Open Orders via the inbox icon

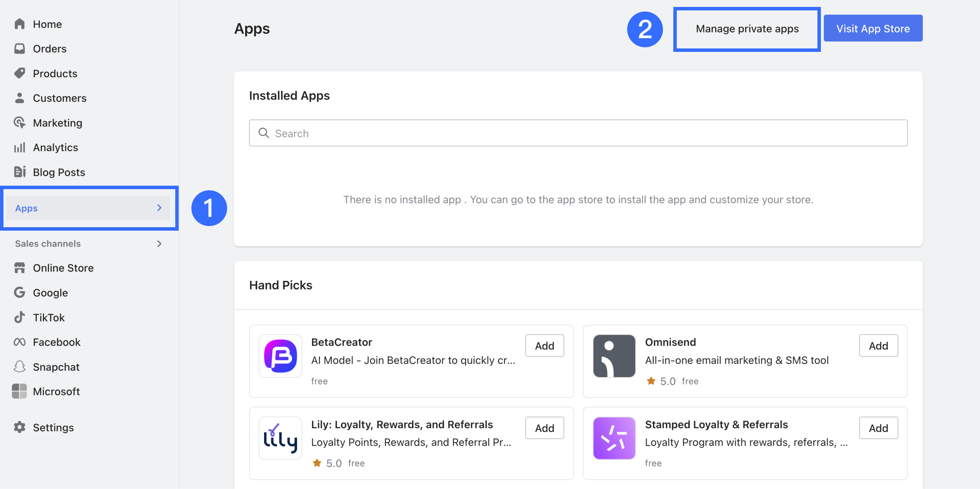click(x=19, y=49)
